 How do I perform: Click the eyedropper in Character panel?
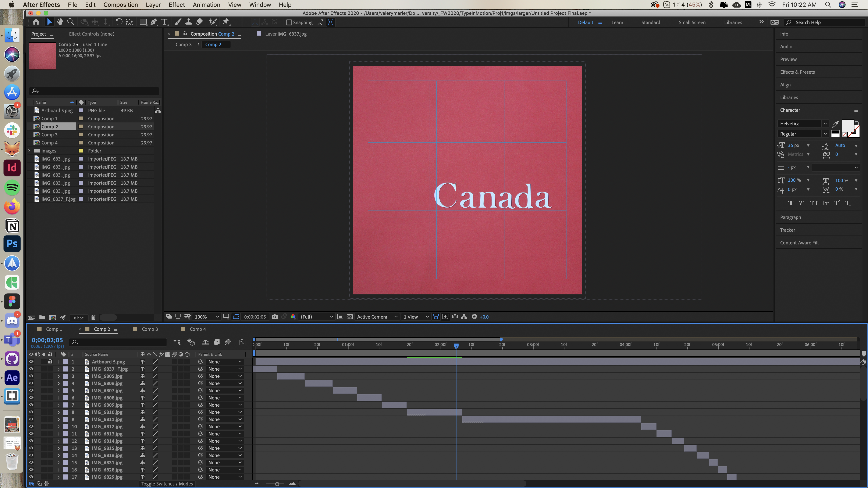(x=835, y=124)
